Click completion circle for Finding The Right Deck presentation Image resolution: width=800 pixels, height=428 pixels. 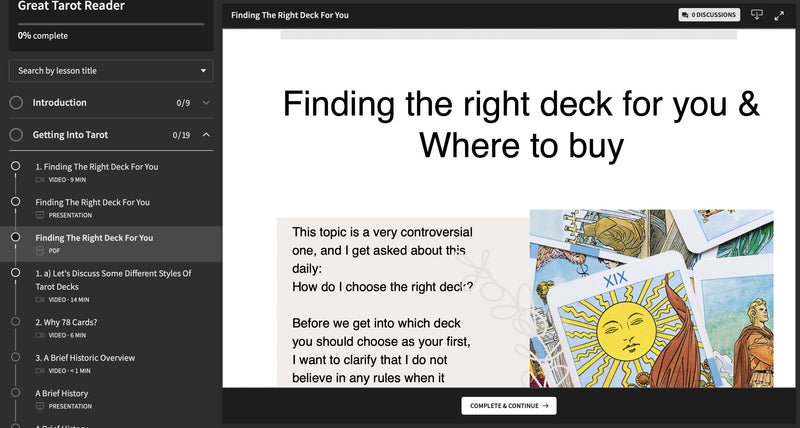tap(16, 202)
